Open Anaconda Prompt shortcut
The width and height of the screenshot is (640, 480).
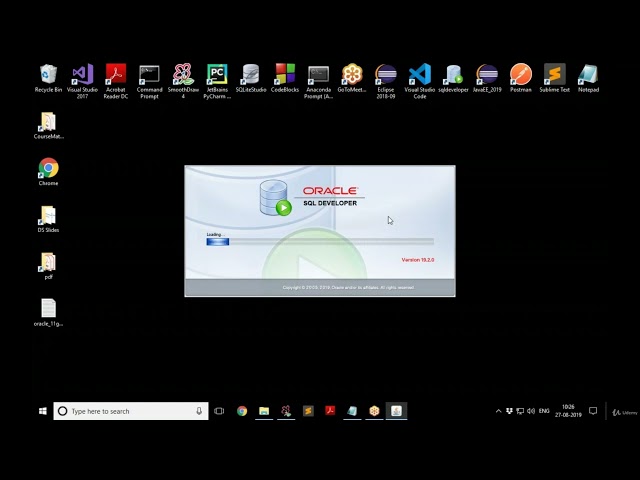318,81
